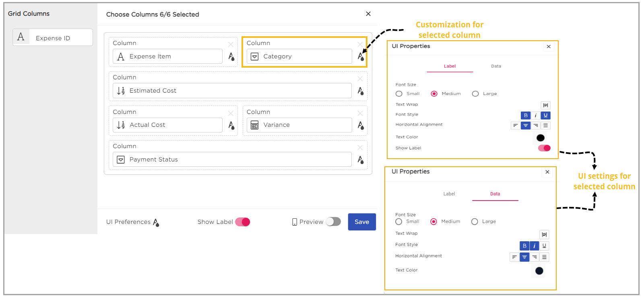Select Small font size in Data panel
Image resolution: width=644 pixels, height=298 pixels.
click(x=399, y=222)
